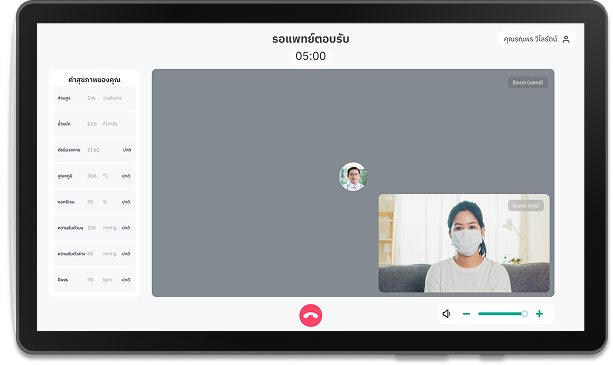613x365 pixels.
Task: Select the patient self-view video thumbnail
Action: tap(464, 243)
